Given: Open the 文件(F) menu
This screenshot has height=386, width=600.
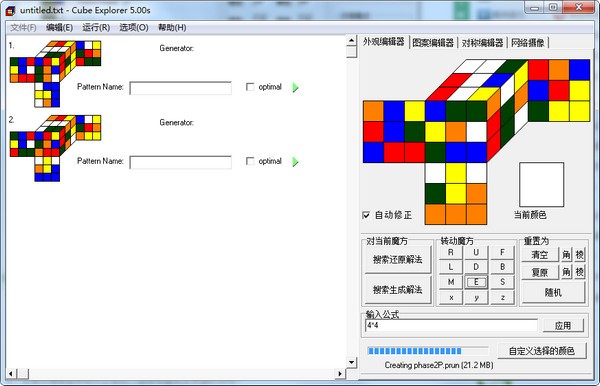Looking at the screenshot, I should pyautogui.click(x=23, y=28).
